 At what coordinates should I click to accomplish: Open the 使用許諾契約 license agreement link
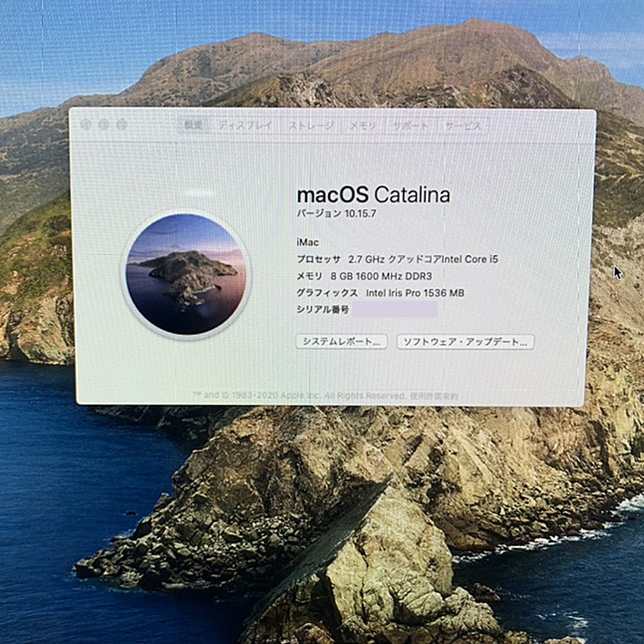434,396
